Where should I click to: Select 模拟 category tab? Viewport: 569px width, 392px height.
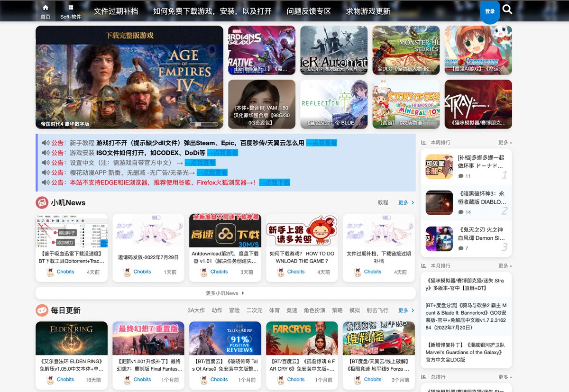355,310
